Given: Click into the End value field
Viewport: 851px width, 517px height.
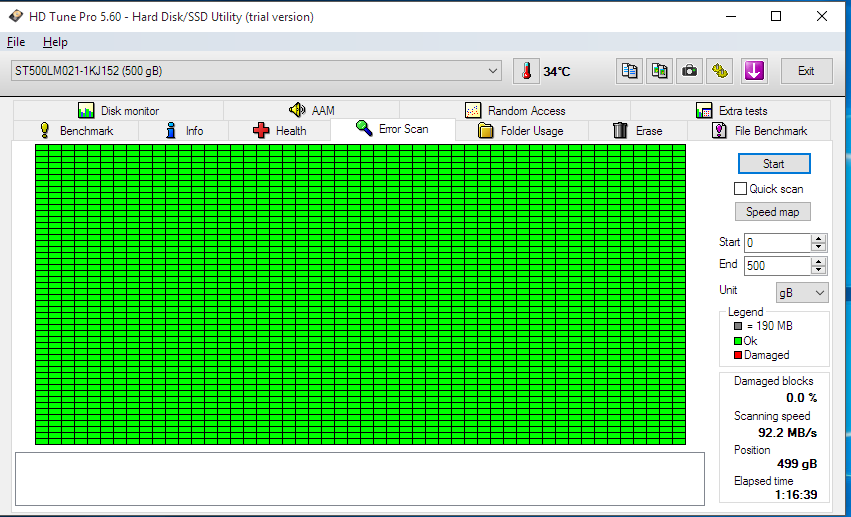Looking at the screenshot, I should pyautogui.click(x=777, y=266).
